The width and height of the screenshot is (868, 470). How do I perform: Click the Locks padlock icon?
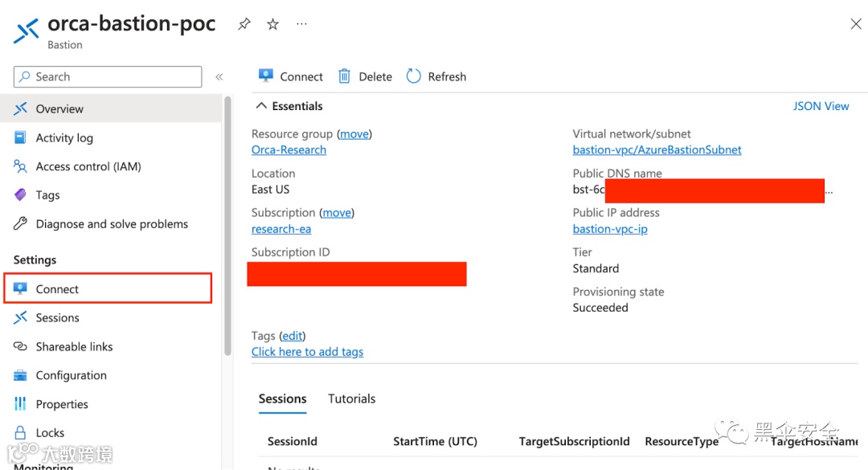click(x=20, y=432)
